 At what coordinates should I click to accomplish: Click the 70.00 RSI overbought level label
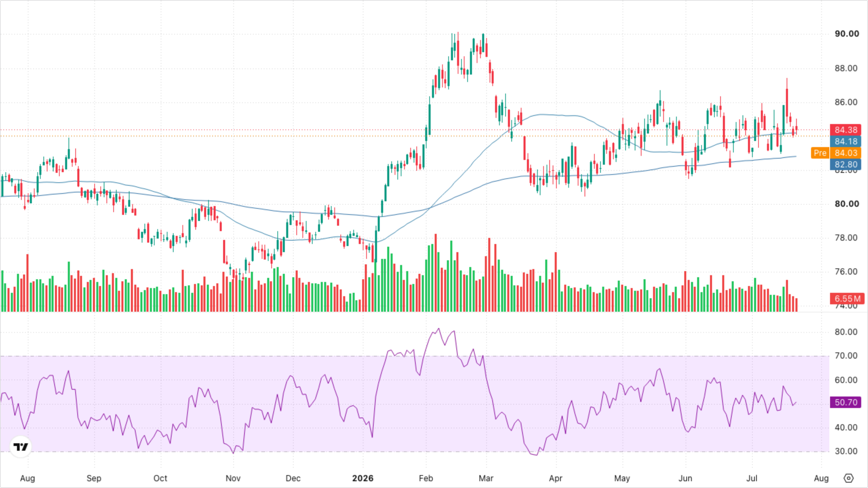pyautogui.click(x=846, y=355)
